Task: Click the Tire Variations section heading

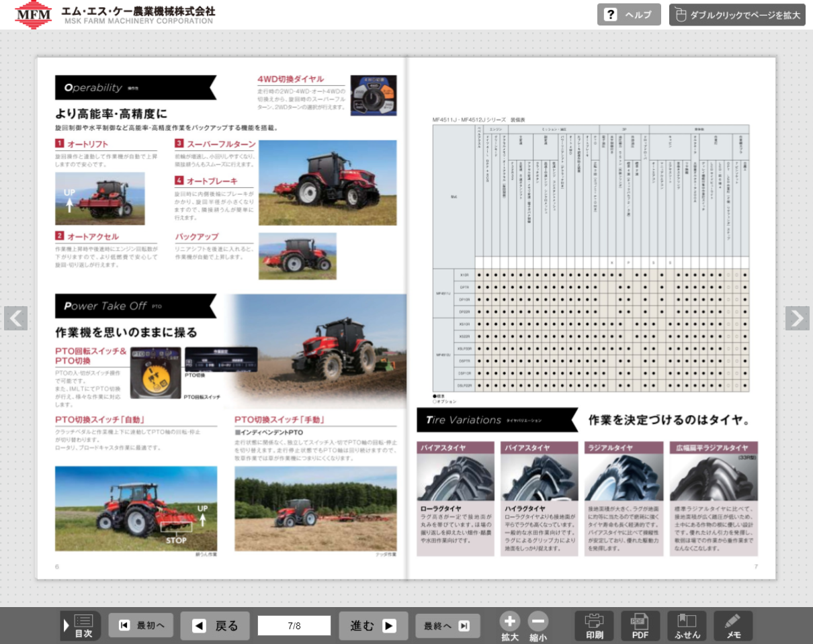Action: tap(497, 420)
